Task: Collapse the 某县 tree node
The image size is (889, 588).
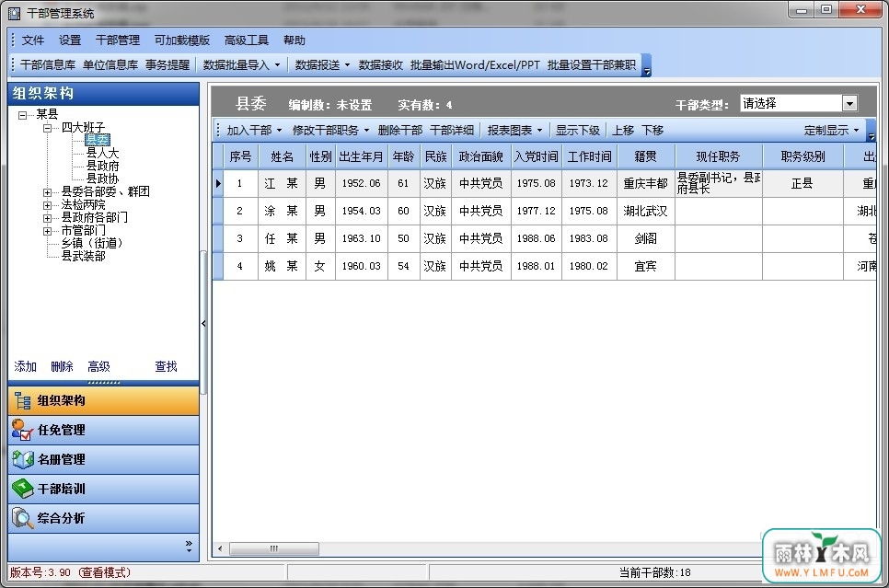Action: [22, 115]
